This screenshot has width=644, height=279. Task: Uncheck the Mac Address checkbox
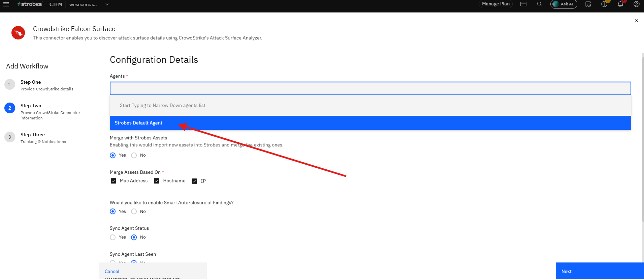[114, 181]
